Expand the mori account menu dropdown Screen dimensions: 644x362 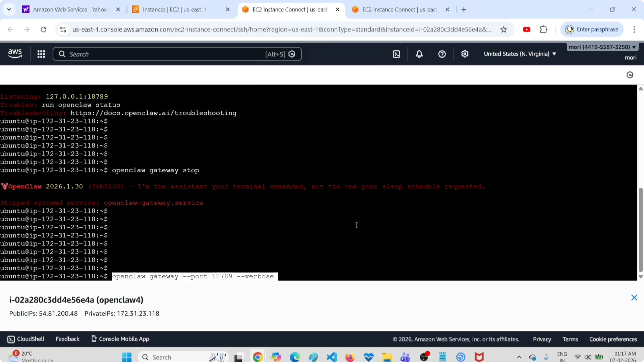point(602,47)
